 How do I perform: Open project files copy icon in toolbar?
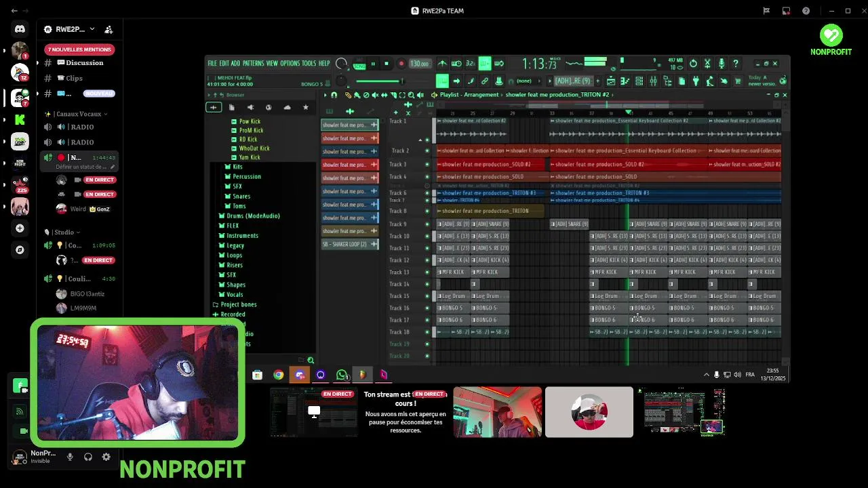[682, 81]
